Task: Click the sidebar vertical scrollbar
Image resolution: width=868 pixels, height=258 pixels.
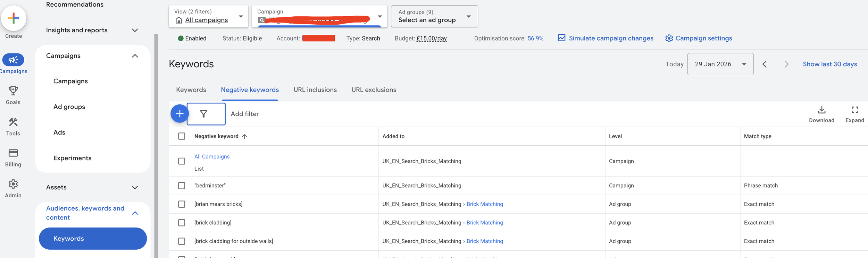Action: [x=156, y=146]
